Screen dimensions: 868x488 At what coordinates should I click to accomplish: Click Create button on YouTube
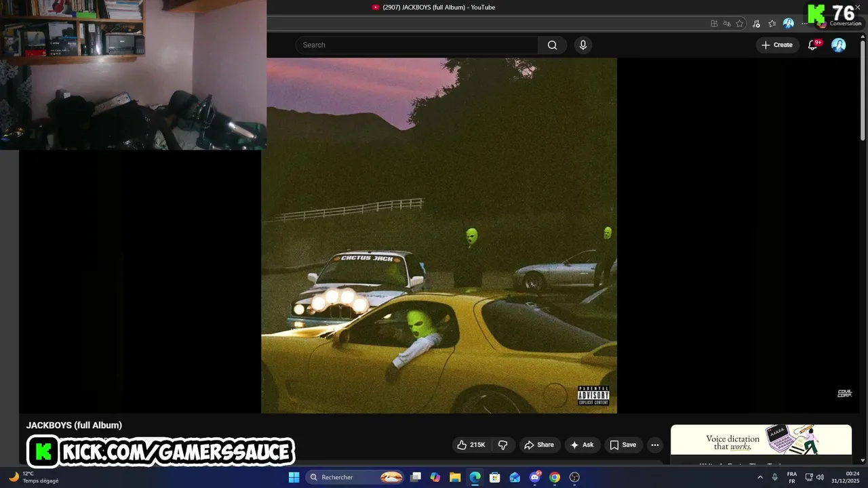coord(776,45)
